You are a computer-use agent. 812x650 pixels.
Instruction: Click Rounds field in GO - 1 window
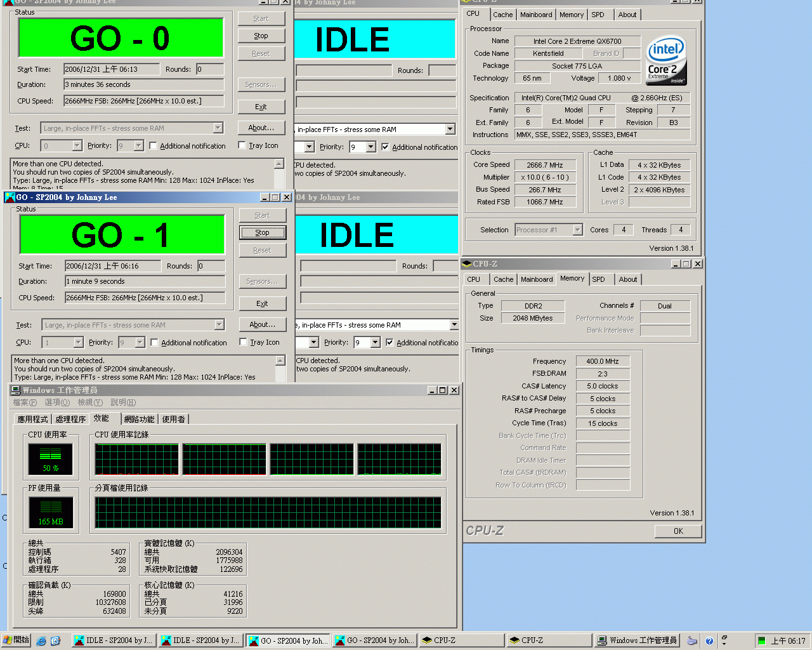[211, 266]
